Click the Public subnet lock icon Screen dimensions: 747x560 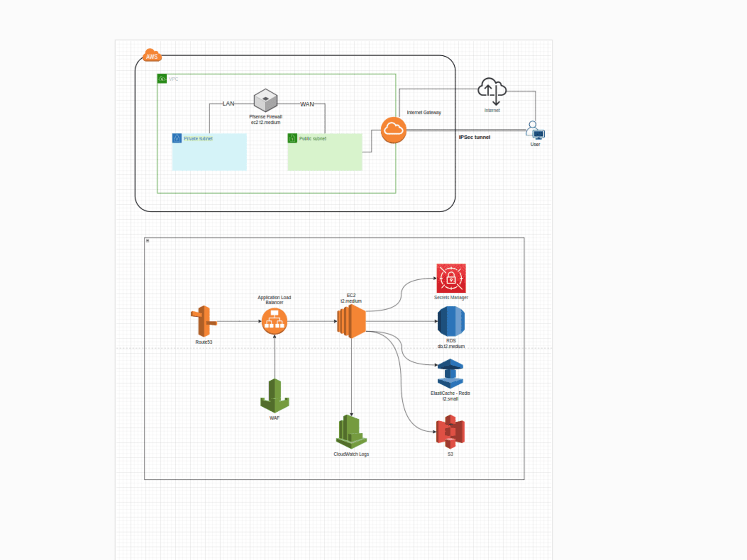(292, 138)
